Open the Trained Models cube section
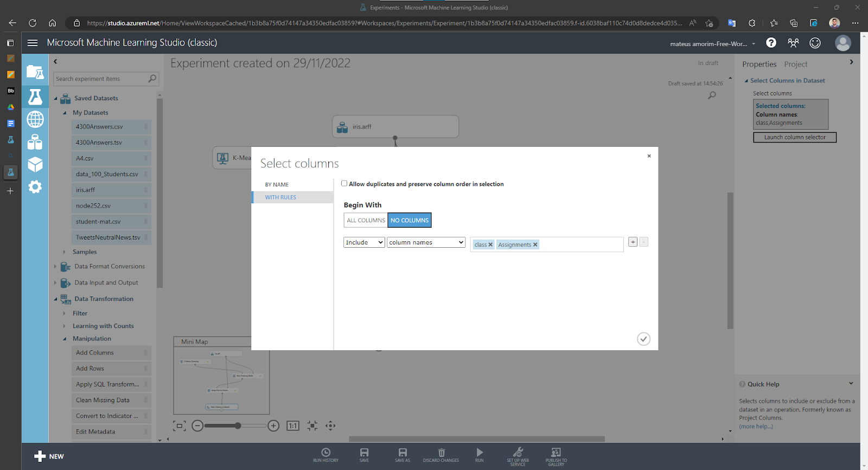Image resolution: width=868 pixels, height=470 pixels. (x=35, y=164)
